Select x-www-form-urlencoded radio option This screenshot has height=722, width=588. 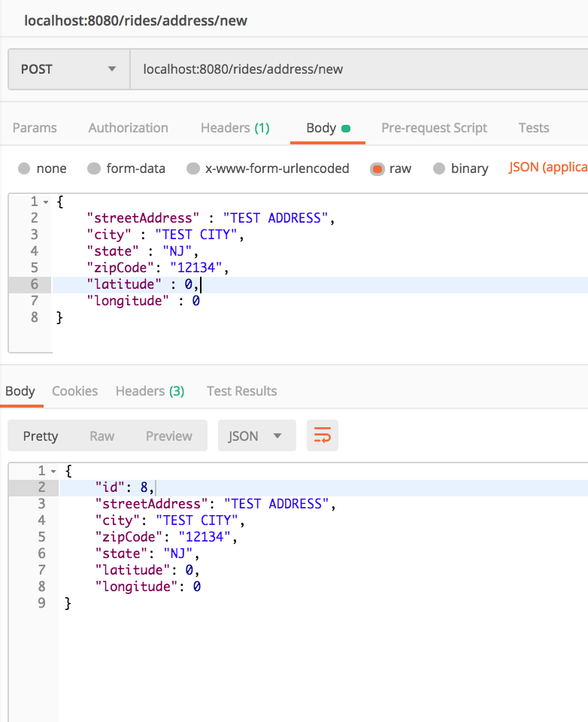coord(193,168)
